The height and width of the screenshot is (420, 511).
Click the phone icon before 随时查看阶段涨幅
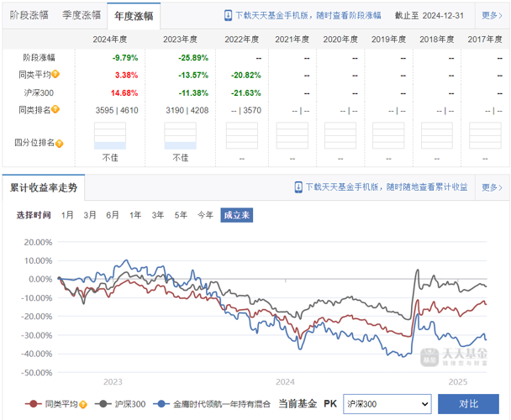[228, 15]
